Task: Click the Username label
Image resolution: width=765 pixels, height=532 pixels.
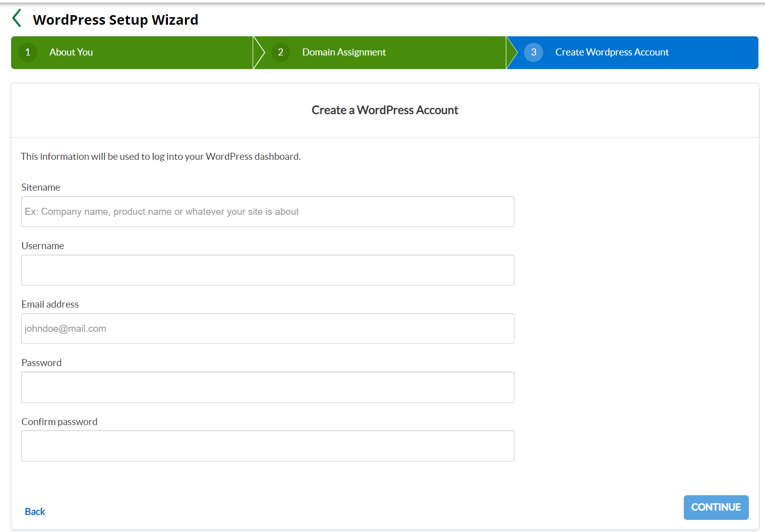Action: 43,246
